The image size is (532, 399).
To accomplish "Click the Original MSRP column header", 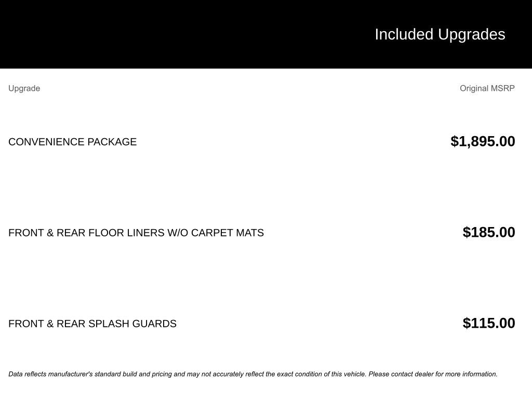I will pyautogui.click(x=487, y=88).
